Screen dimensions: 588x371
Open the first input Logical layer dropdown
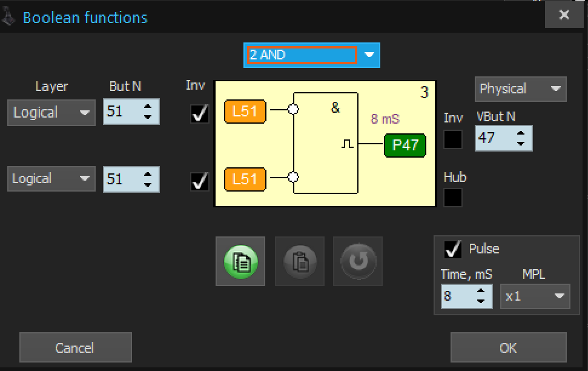coord(51,113)
